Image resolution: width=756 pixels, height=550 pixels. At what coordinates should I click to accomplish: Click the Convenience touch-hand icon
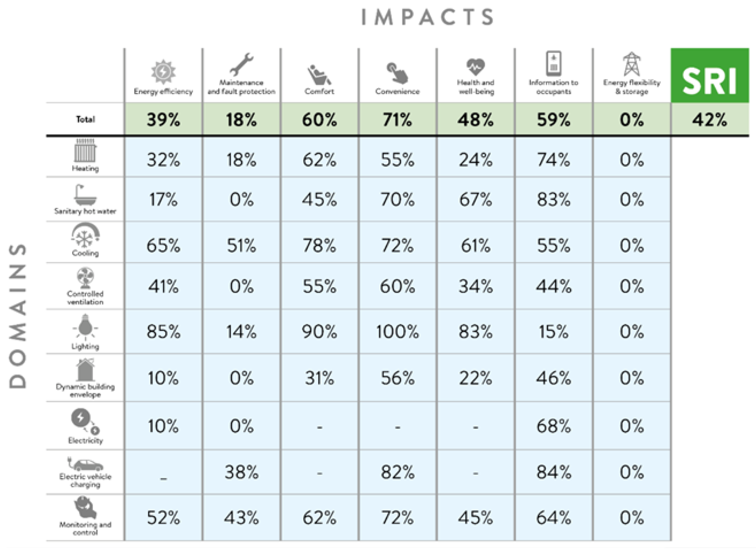pyautogui.click(x=397, y=73)
